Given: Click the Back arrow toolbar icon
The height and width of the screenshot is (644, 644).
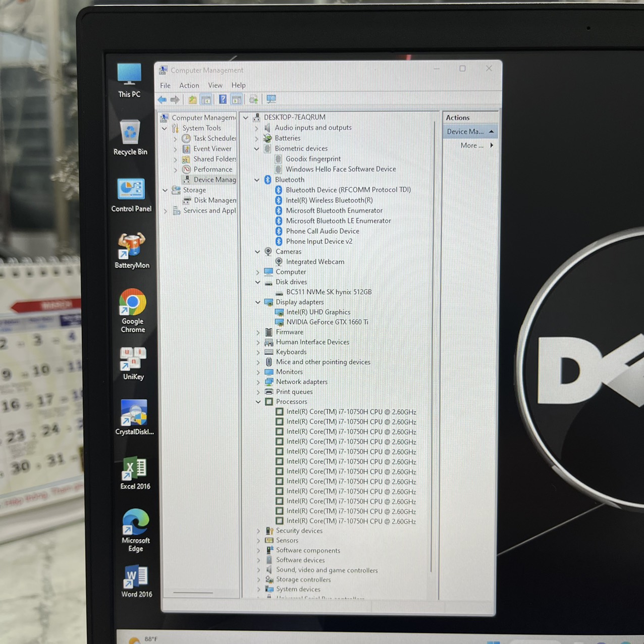Looking at the screenshot, I should (x=162, y=99).
